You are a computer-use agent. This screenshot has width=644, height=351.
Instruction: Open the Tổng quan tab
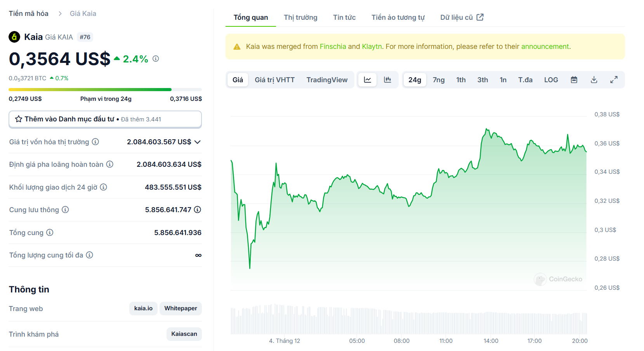tap(251, 17)
